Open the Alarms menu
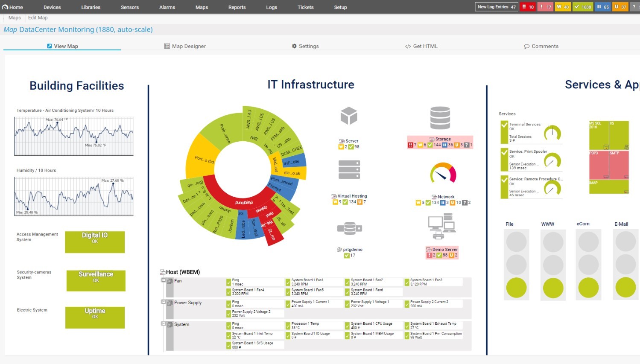The width and height of the screenshot is (640, 364). tap(167, 7)
